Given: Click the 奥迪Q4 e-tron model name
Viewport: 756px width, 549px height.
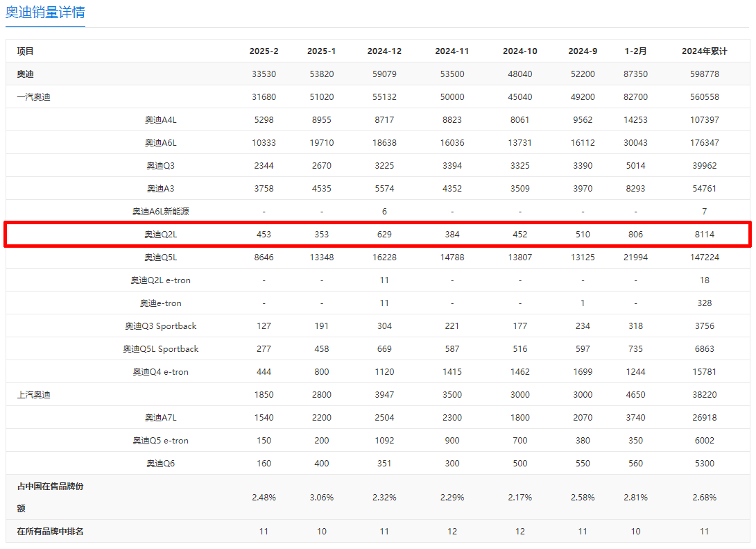Looking at the screenshot, I should 160,372.
